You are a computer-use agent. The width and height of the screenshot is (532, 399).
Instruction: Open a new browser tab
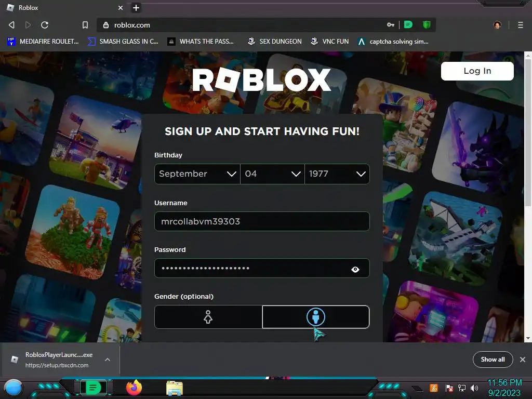136,7
